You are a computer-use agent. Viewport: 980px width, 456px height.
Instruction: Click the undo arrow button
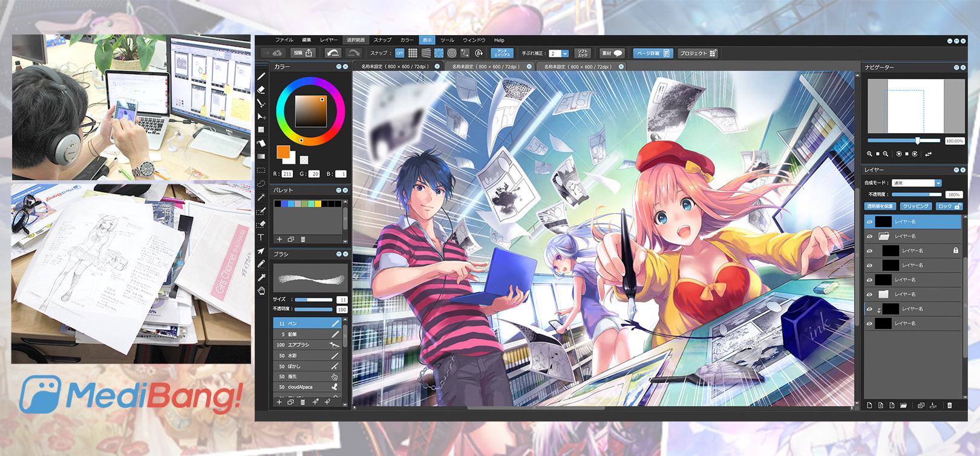click(332, 53)
